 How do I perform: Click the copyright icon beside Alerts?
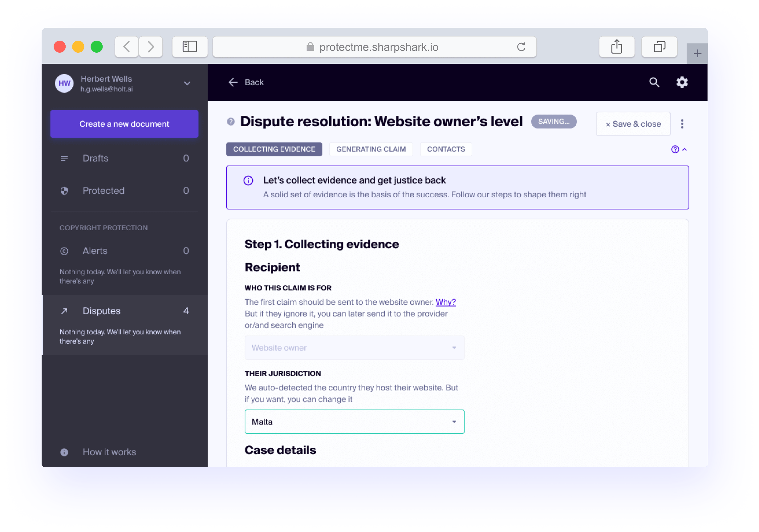(x=64, y=251)
